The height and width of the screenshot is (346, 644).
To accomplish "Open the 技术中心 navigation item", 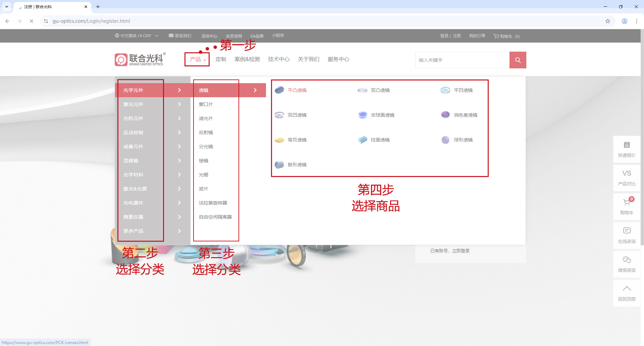I will coord(278,59).
